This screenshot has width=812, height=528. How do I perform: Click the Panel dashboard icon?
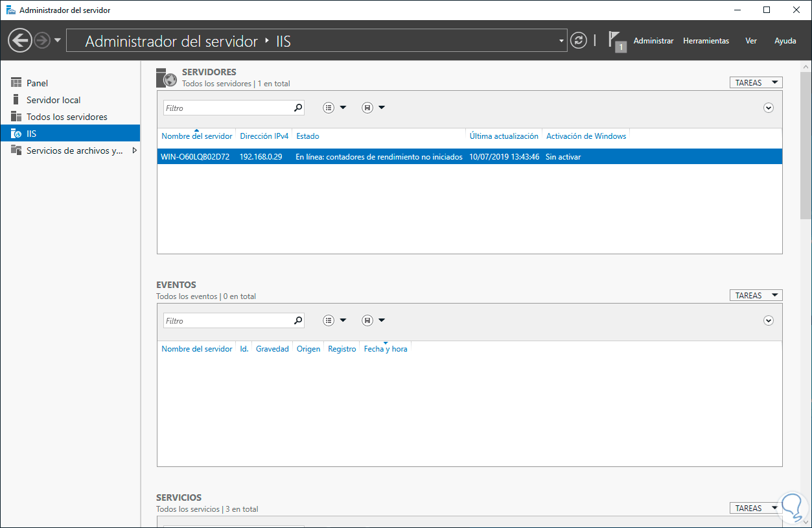click(x=16, y=82)
